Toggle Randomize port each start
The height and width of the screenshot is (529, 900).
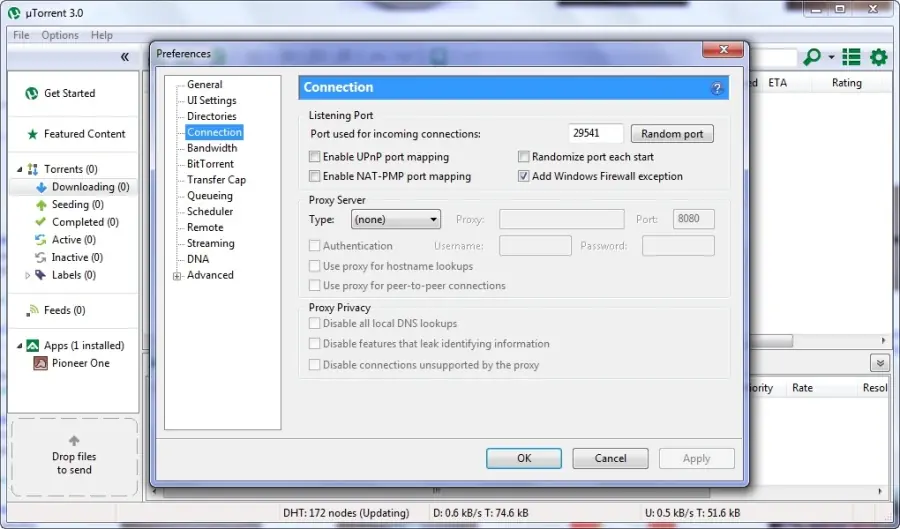(x=523, y=157)
